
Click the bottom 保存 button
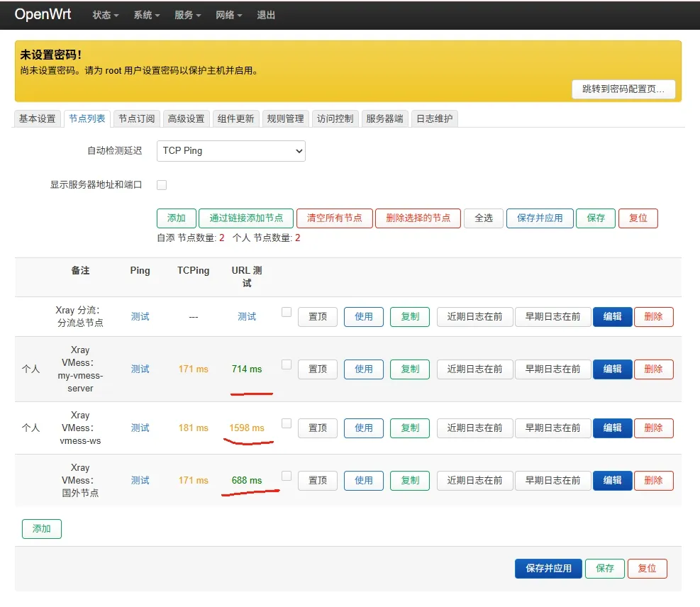click(x=604, y=569)
